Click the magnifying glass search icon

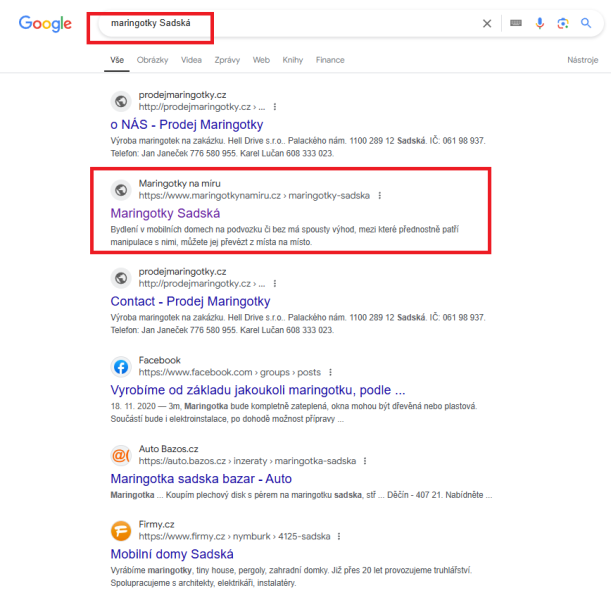click(586, 23)
